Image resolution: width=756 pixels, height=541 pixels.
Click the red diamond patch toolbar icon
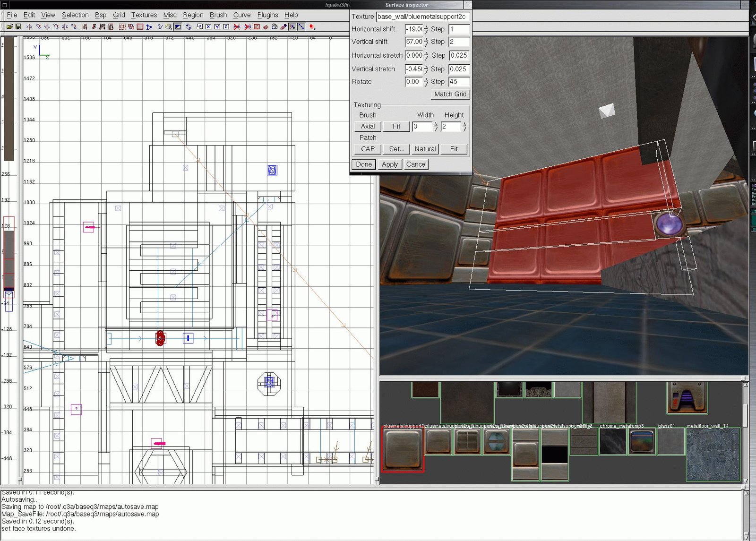[266, 26]
